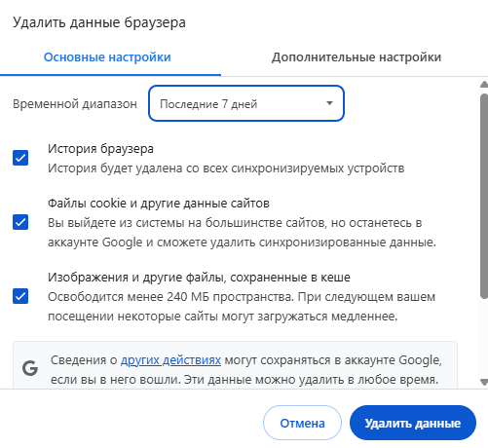Uncheck the Файлы cookie checkbox
The height and width of the screenshot is (448, 488).
20,222
